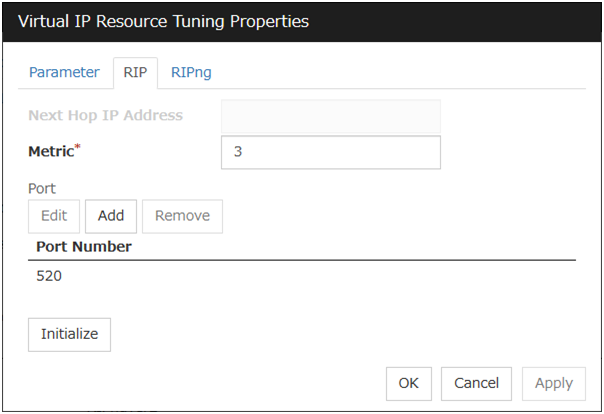The height and width of the screenshot is (414, 604).
Task: Cancel the tuning properties dialog
Action: 476,383
